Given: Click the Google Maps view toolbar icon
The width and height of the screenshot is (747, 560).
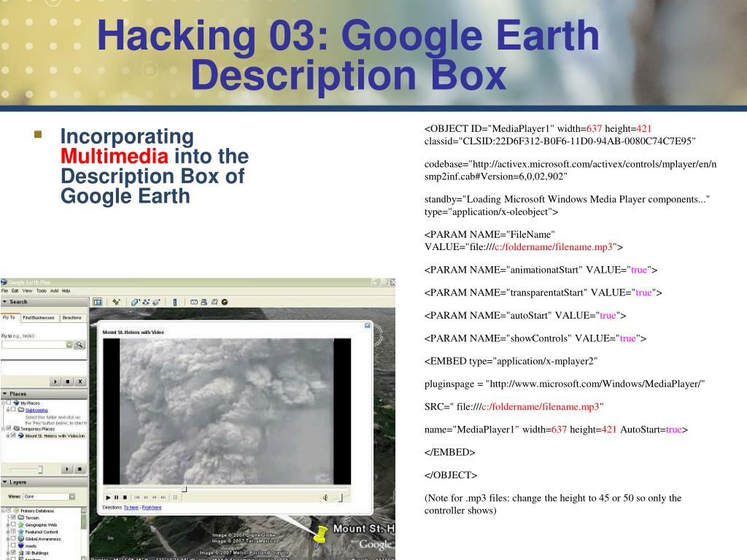Looking at the screenshot, I should [x=214, y=302].
